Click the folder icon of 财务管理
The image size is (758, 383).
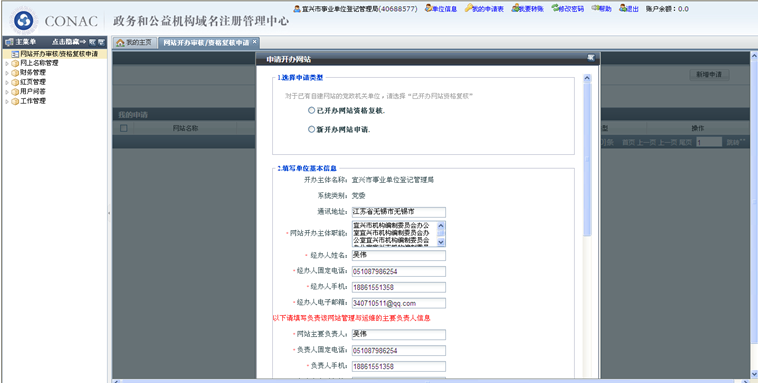[15, 73]
